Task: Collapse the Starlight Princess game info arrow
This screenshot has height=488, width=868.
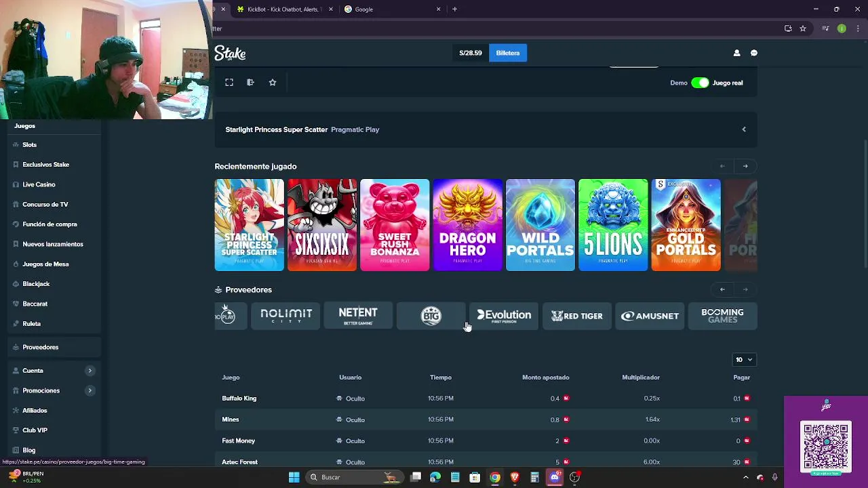Action: click(x=744, y=129)
